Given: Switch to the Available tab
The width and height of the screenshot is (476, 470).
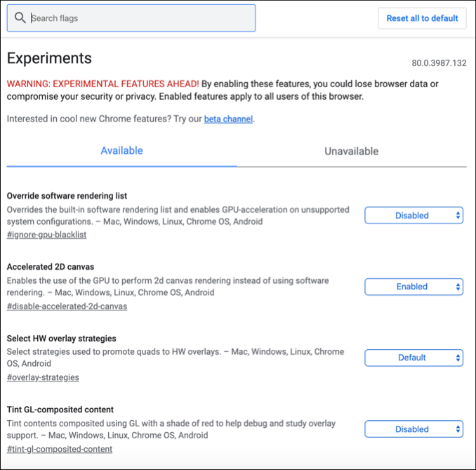Looking at the screenshot, I should pos(121,151).
